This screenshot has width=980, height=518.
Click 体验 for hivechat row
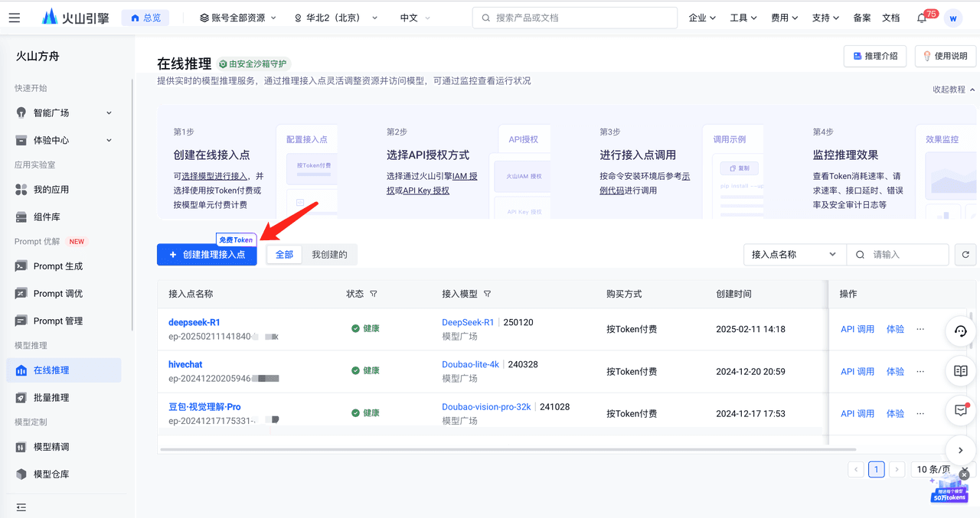point(895,371)
